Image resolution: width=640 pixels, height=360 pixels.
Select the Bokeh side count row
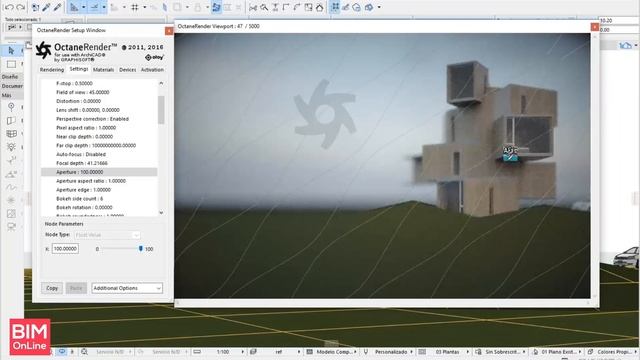(x=99, y=199)
